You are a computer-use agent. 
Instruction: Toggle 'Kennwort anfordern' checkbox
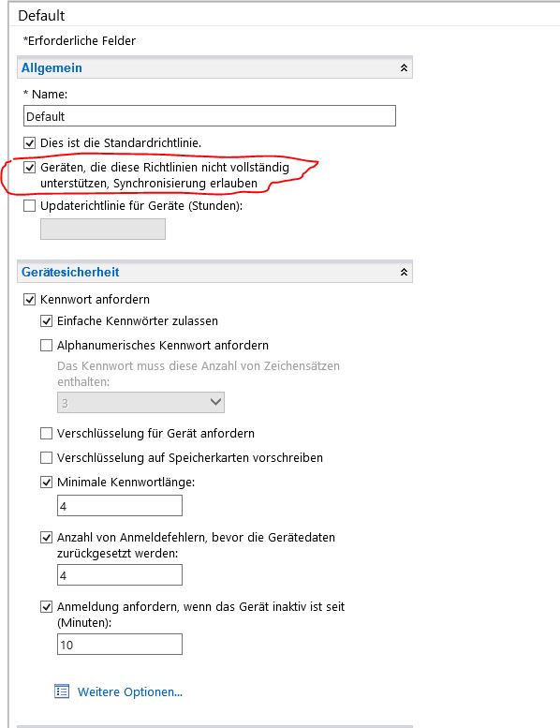click(30, 300)
